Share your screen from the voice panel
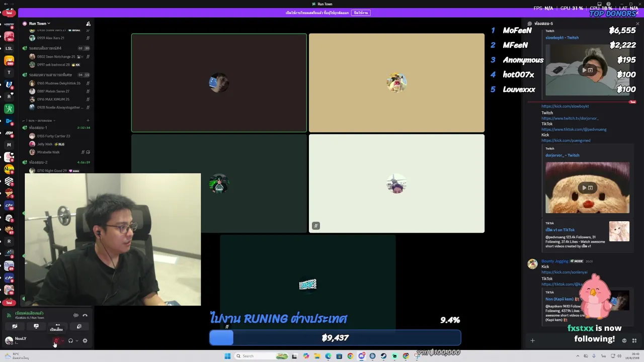644x362 pixels. click(x=36, y=326)
